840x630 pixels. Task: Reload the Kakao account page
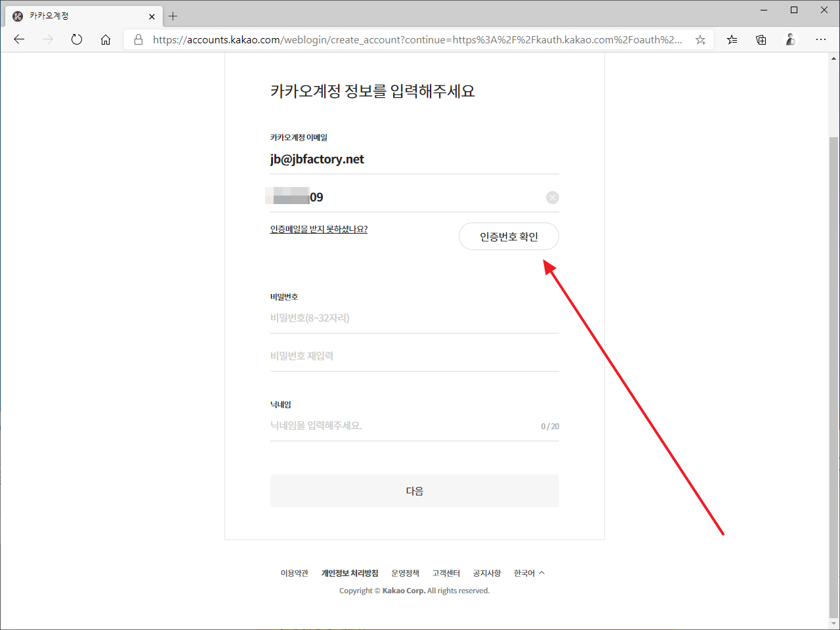(77, 39)
